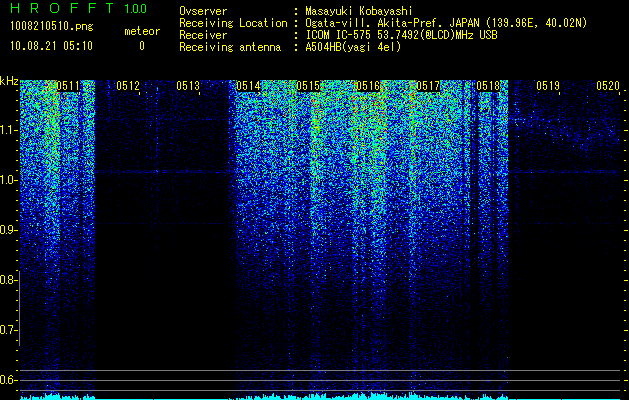The height and width of the screenshot is (400, 629).
Task: Click the 0512 time marker
Action: pyautogui.click(x=128, y=85)
